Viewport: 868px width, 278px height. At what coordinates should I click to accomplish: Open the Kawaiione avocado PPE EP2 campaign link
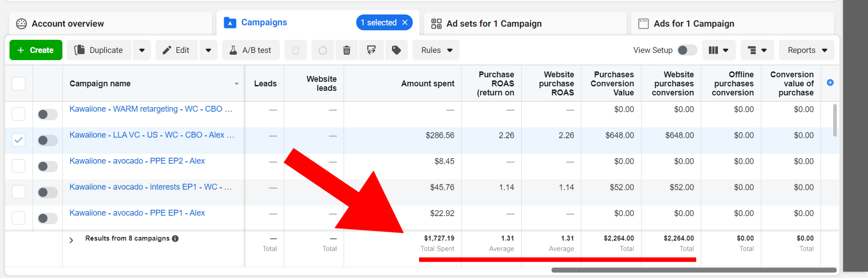137,161
